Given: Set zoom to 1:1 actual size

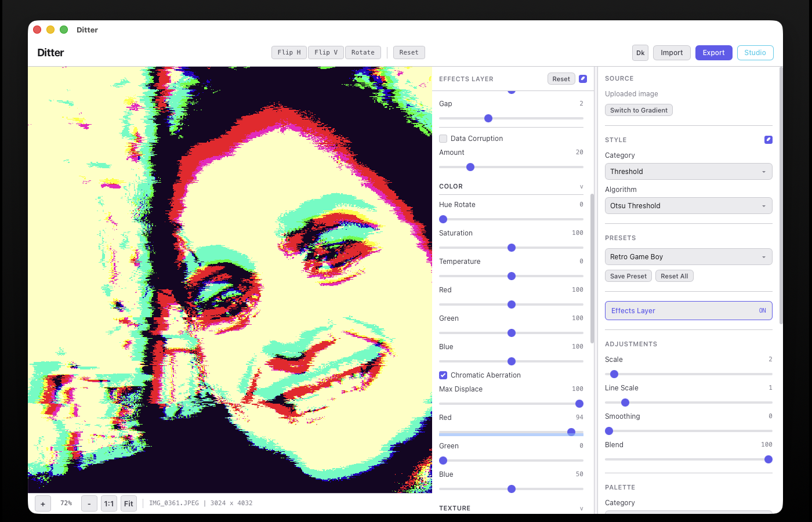Looking at the screenshot, I should (x=109, y=503).
